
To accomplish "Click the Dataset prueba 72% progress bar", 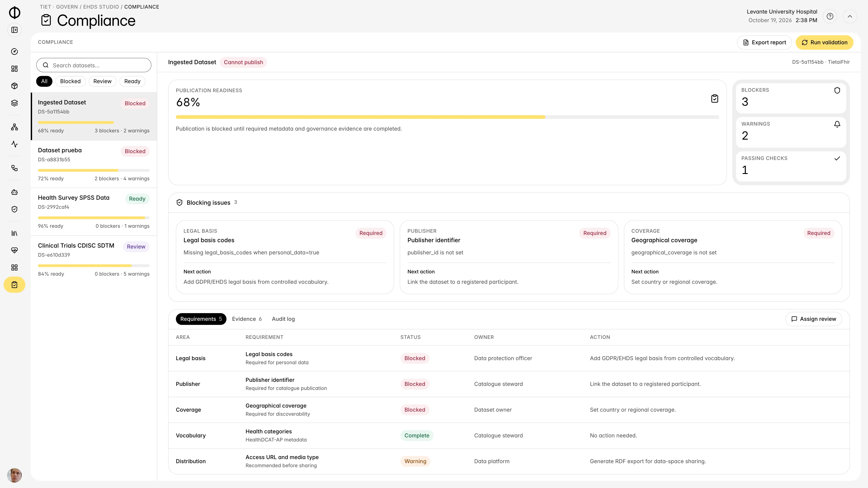I will point(94,170).
